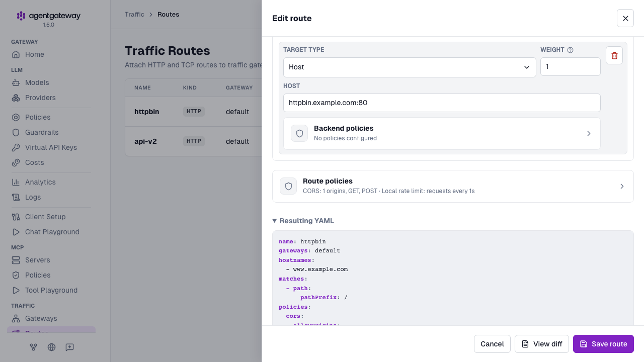Click the Guardrails shield icon
The width and height of the screenshot is (644, 362).
pos(16,132)
